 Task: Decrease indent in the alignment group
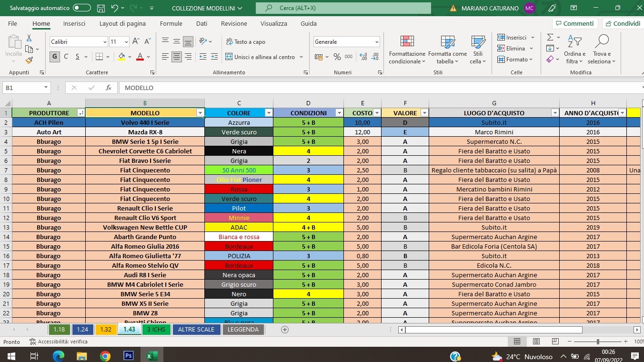[203, 57]
